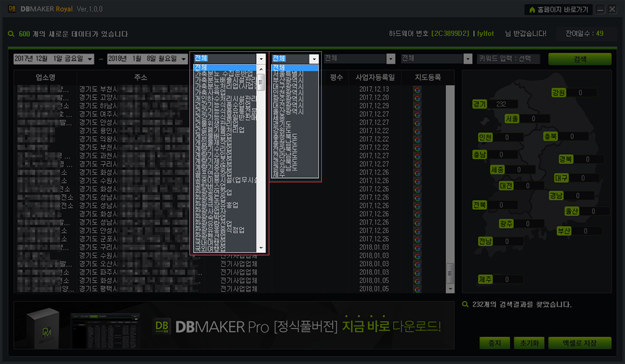The height and width of the screenshot is (364, 625).
Task: Click the 경기도 평택시 address cell
Action: pyautogui.click(x=98, y=288)
